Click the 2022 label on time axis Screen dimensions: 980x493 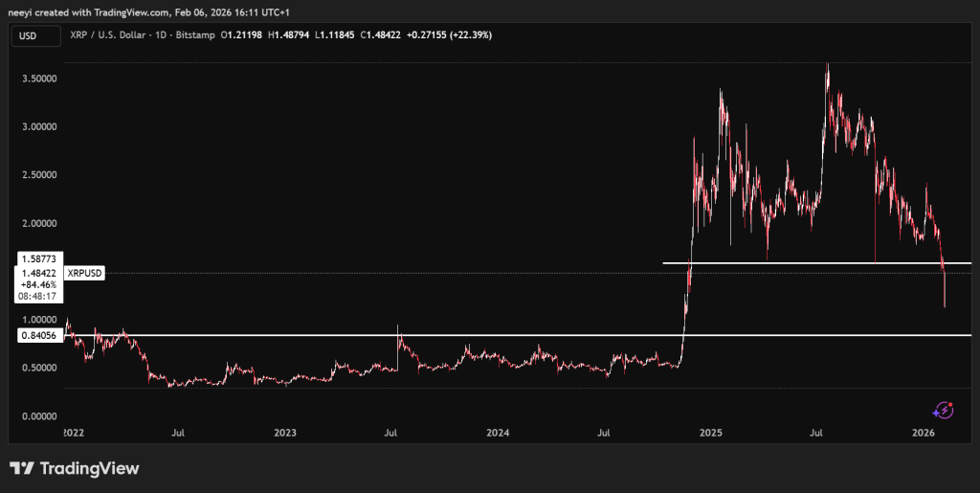[x=72, y=434]
